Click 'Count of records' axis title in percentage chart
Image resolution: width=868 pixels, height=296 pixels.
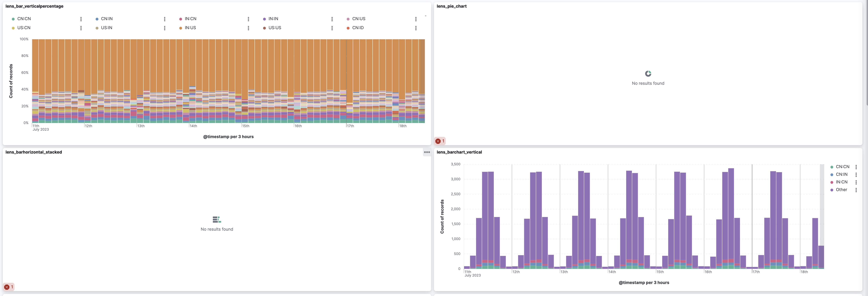(11, 81)
